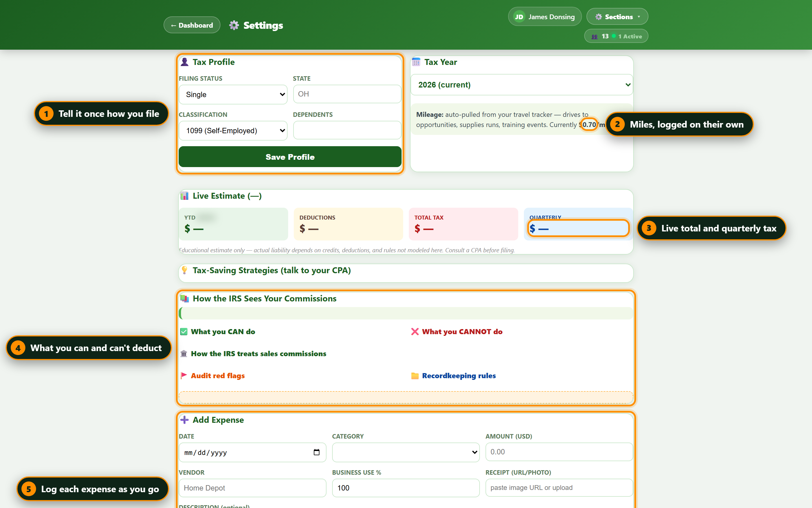
Task: Open the Classification dropdown
Action: (x=233, y=130)
